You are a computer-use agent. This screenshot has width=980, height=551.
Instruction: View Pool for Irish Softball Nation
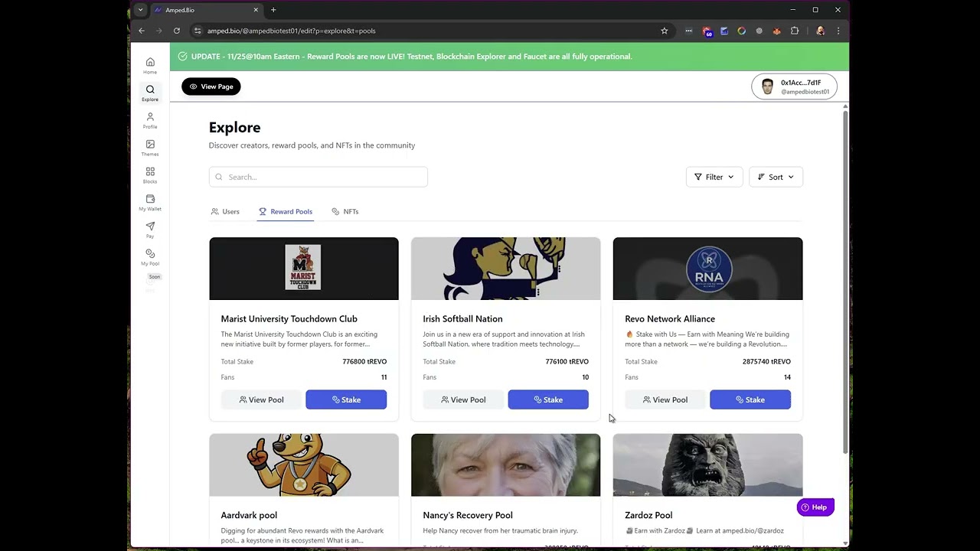point(463,399)
